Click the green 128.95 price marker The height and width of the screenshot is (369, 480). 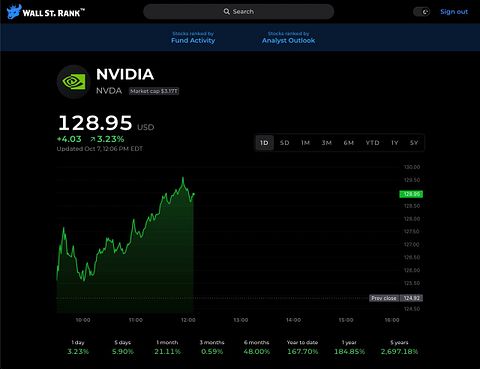pyautogui.click(x=411, y=194)
